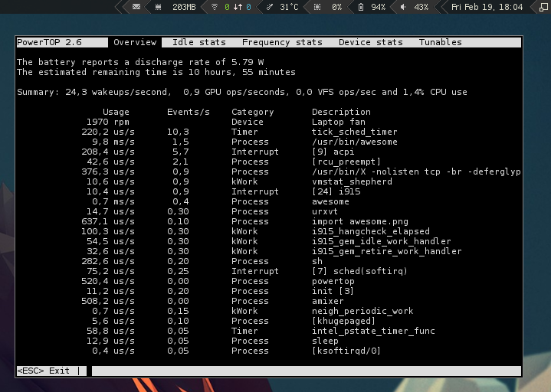Switch to the Overview tab
Viewport: 551px width, 392px height.
coord(135,42)
